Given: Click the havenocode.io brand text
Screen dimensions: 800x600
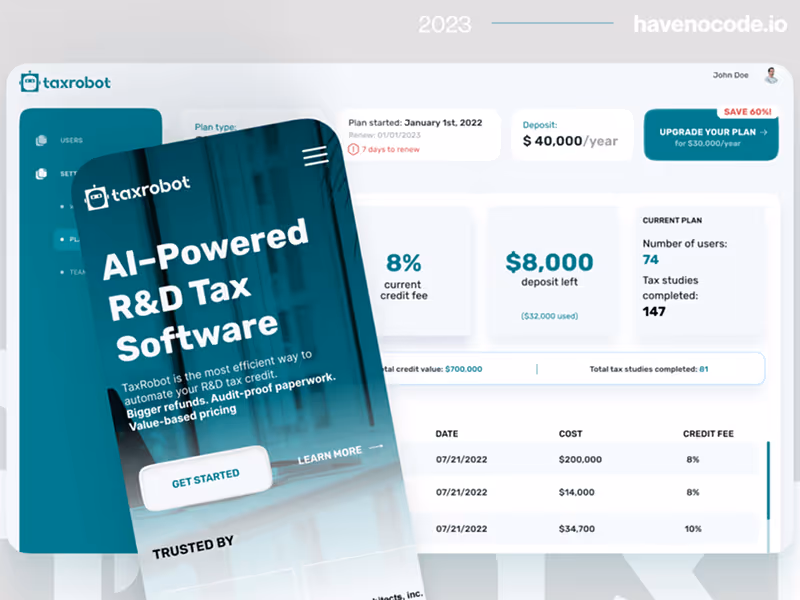Looking at the screenshot, I should 710,24.
